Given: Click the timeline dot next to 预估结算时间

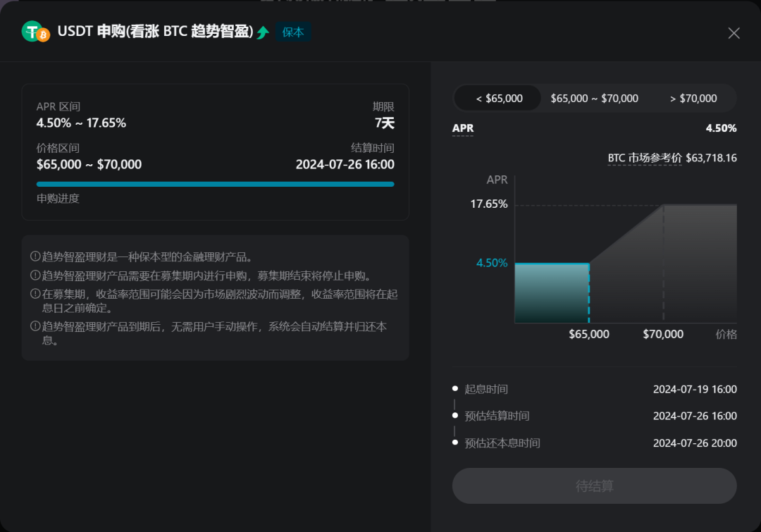Looking at the screenshot, I should coord(455,416).
